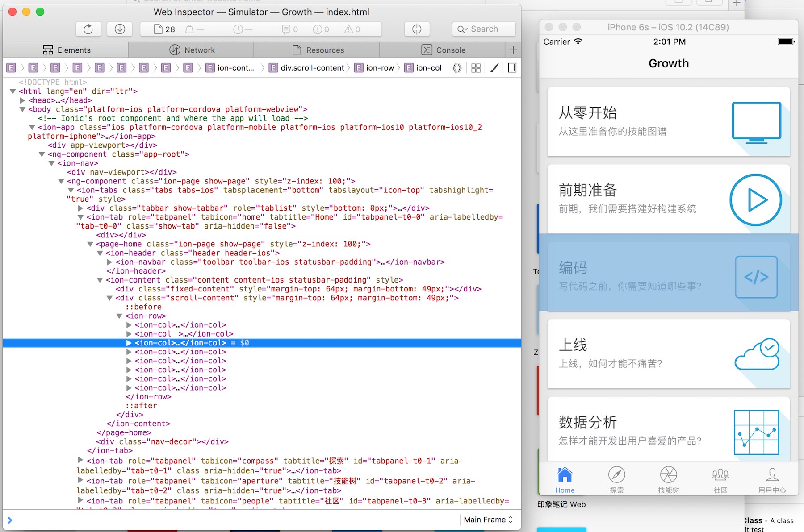
Task: Collapse the ion-nav element node
Action: click(x=51, y=163)
